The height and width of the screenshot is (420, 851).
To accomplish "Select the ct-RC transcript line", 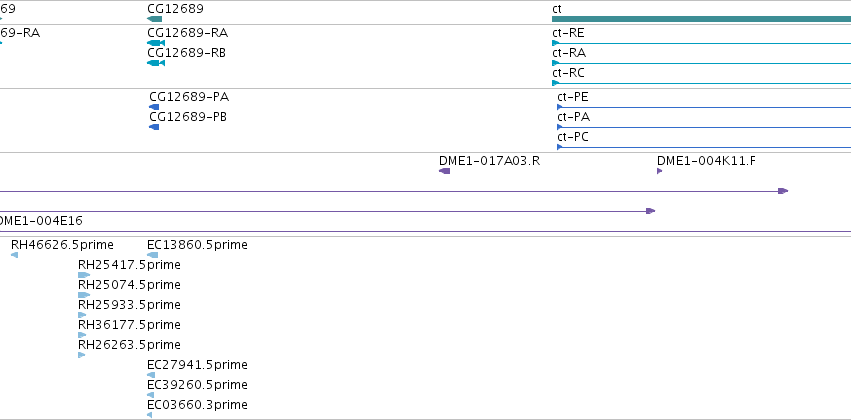I will (x=701, y=83).
